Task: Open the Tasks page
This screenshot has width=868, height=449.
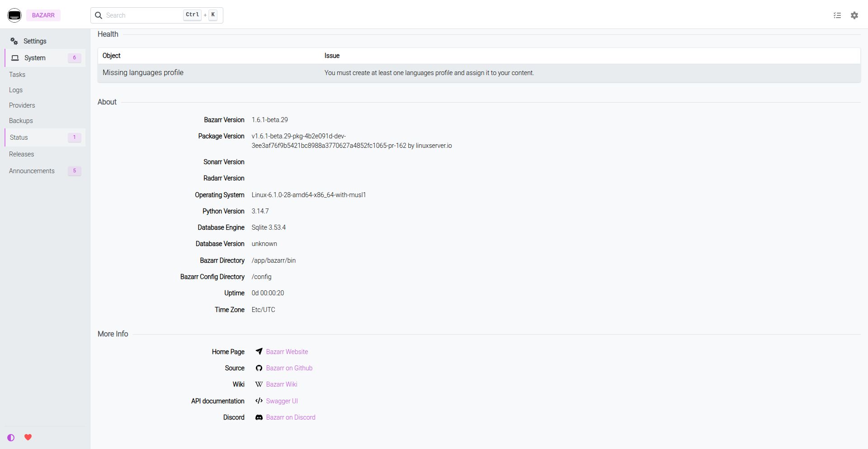Action: 45,75
